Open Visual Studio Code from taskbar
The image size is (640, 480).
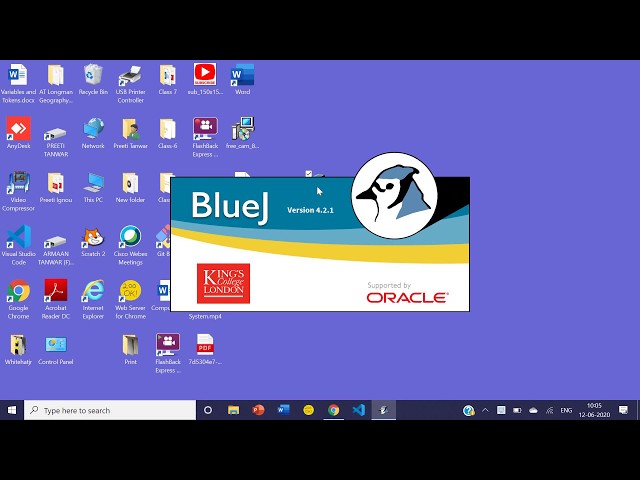(x=358, y=410)
